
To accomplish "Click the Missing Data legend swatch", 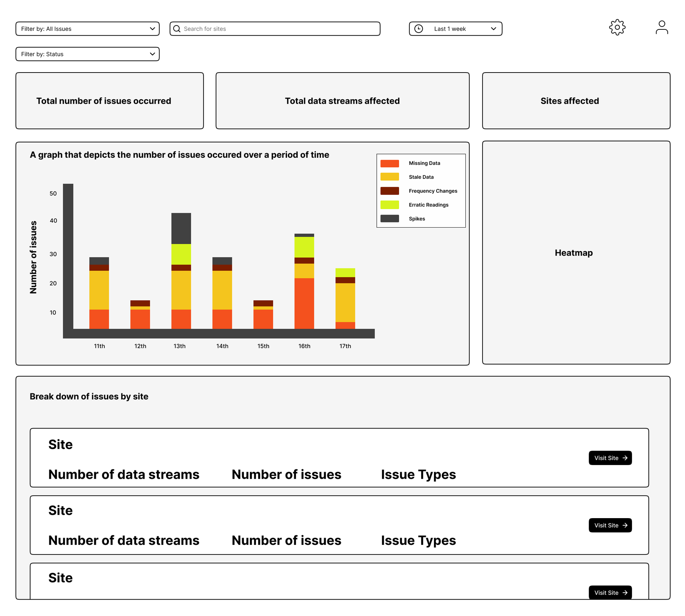I will point(389,163).
